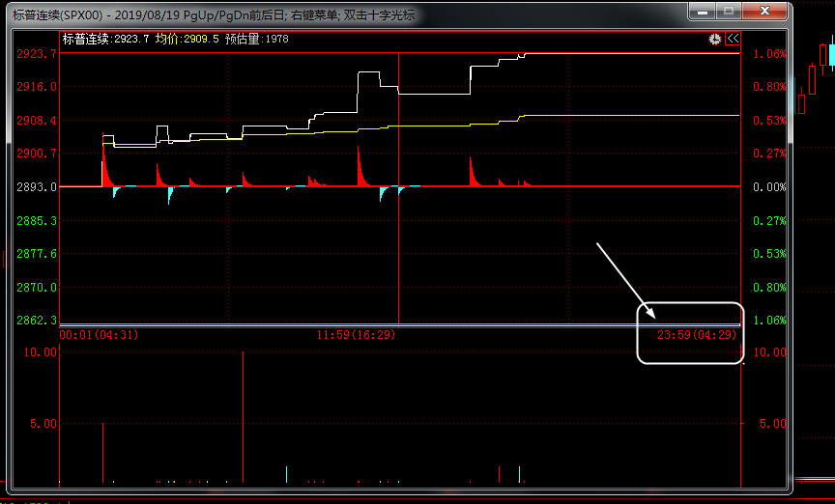Click the red 0.53% percentage label
The height and width of the screenshot is (504, 835).
pyautogui.click(x=769, y=121)
